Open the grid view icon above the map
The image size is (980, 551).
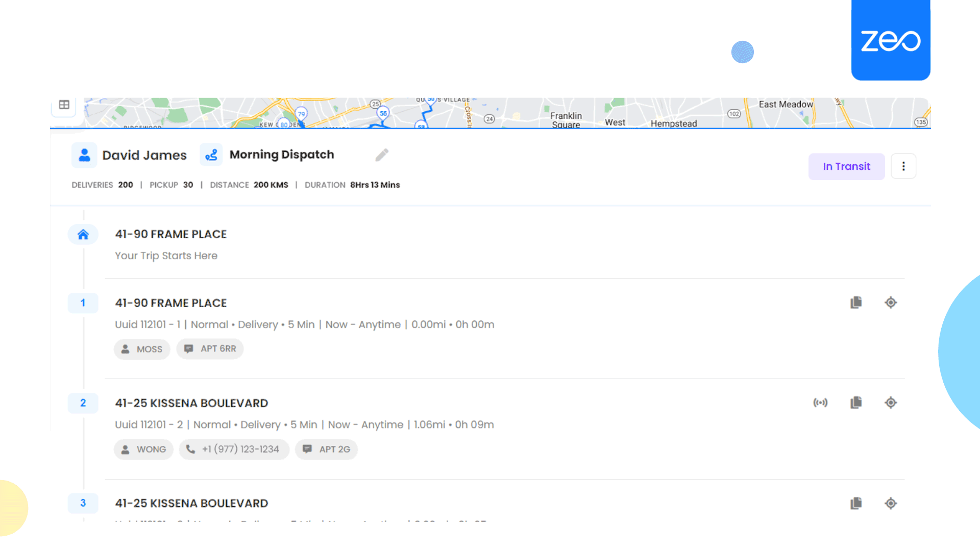[64, 106]
